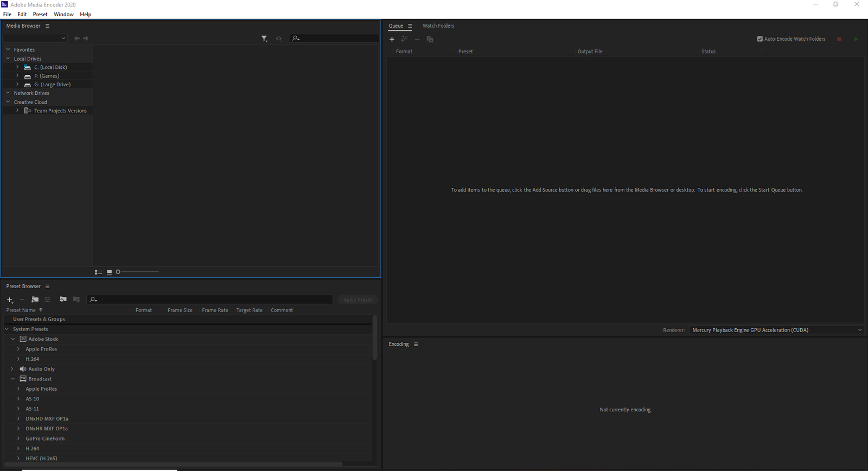Click Media Browser search field
The width and height of the screenshot is (868, 471).
tap(334, 39)
